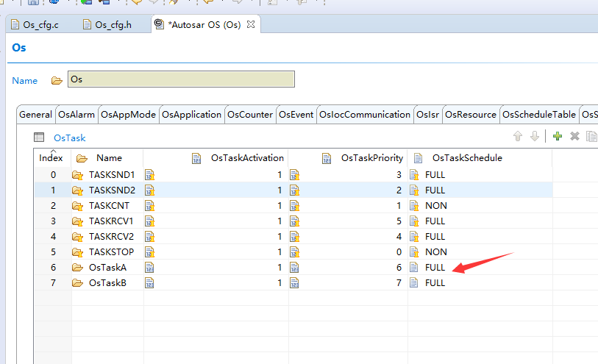The width and height of the screenshot is (598, 364).
Task: Click priority value 3 of TASKSND1
Action: tap(399, 175)
